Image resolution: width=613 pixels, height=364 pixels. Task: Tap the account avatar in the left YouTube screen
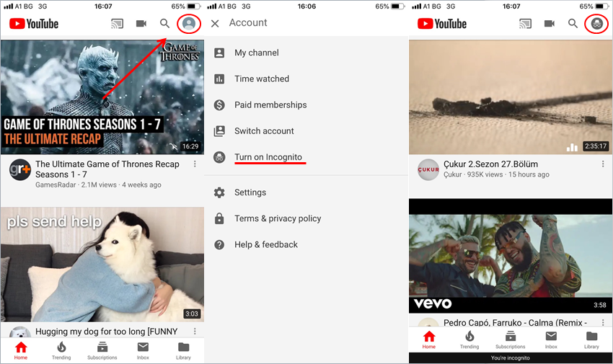189,24
